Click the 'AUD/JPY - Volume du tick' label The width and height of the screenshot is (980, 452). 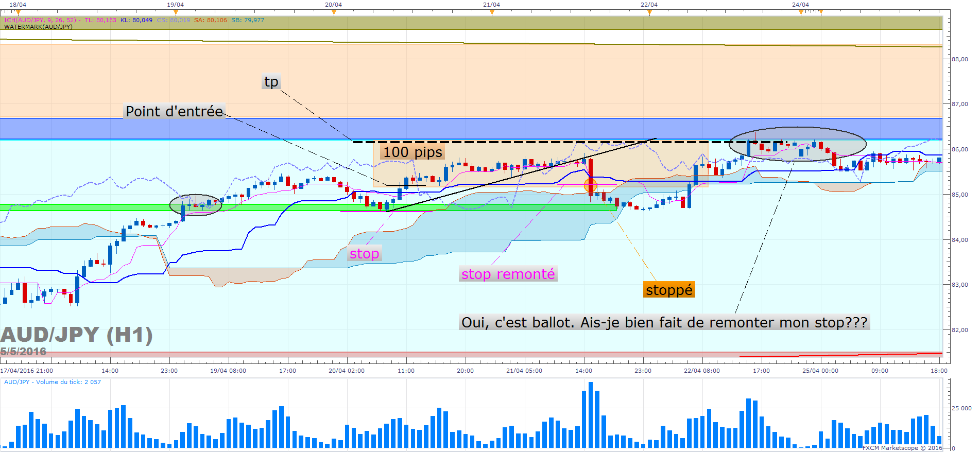pos(53,382)
